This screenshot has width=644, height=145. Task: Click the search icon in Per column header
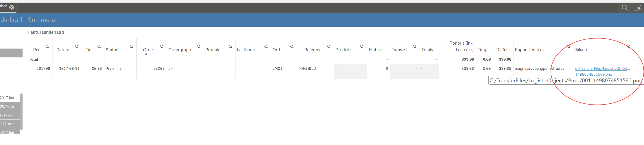click(47, 47)
